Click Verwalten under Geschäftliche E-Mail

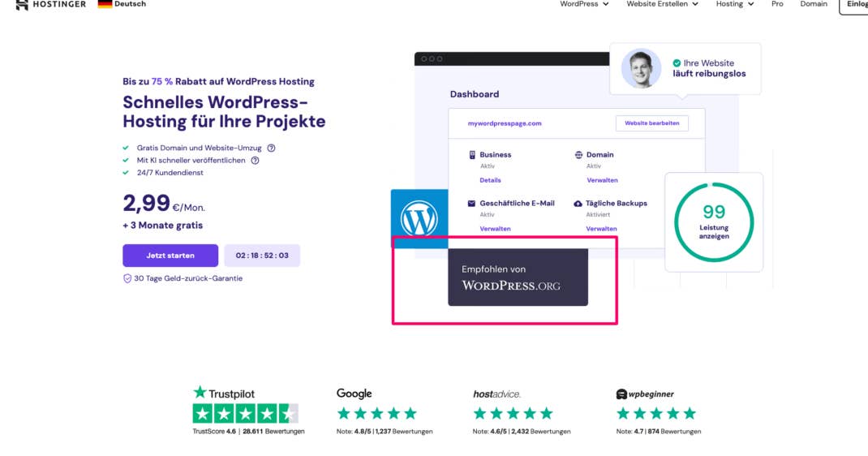[495, 229]
